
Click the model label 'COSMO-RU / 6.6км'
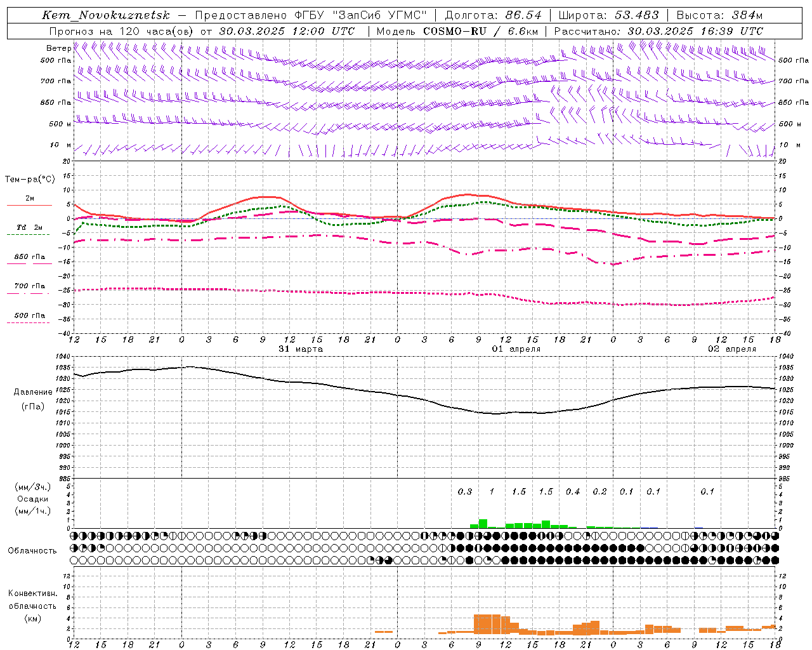(x=480, y=31)
